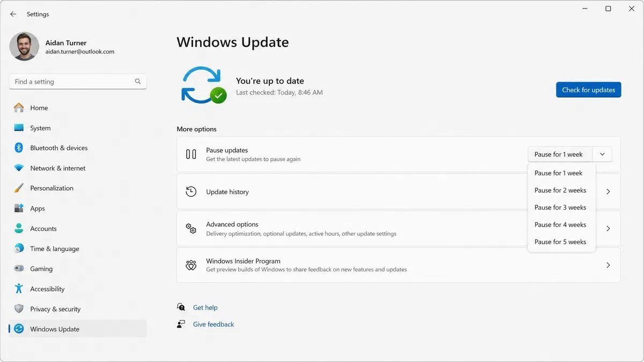Choose Pause for 4 weeks
This screenshot has width=644, height=362.
tap(561, 225)
